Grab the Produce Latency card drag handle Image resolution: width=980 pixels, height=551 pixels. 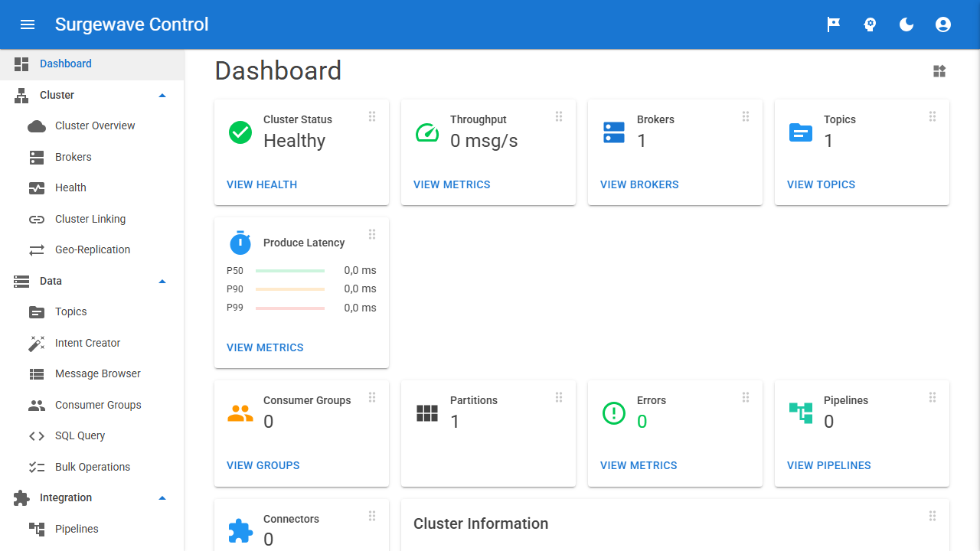(372, 234)
